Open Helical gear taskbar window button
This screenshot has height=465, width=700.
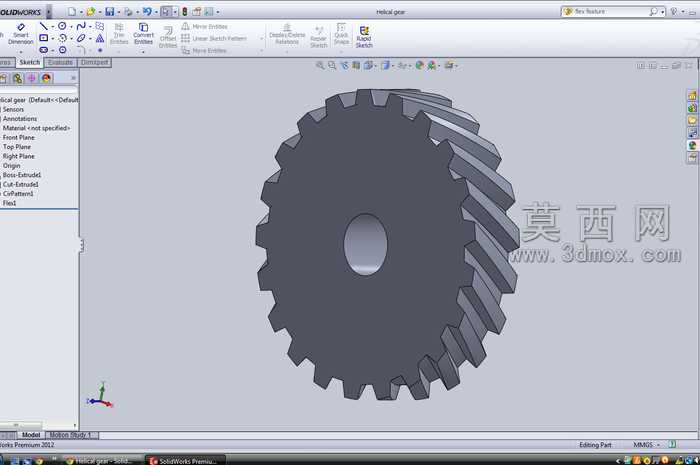click(103, 461)
